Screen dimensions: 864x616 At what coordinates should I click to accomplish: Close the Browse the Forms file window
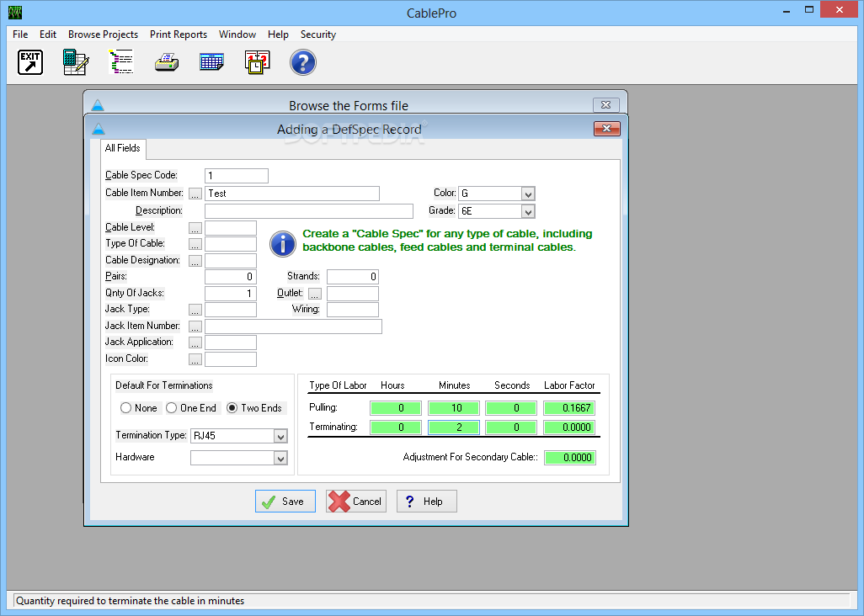coord(606,104)
